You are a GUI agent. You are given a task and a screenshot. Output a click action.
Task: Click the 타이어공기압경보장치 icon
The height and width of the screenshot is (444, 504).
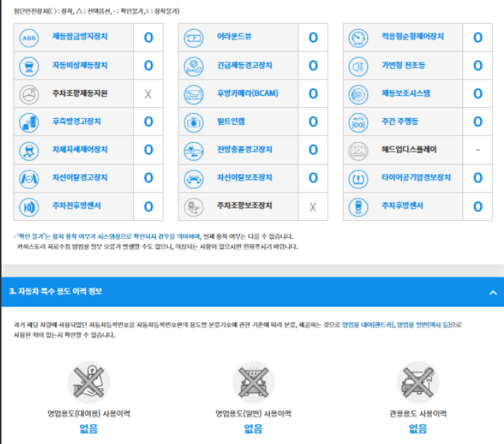click(358, 178)
